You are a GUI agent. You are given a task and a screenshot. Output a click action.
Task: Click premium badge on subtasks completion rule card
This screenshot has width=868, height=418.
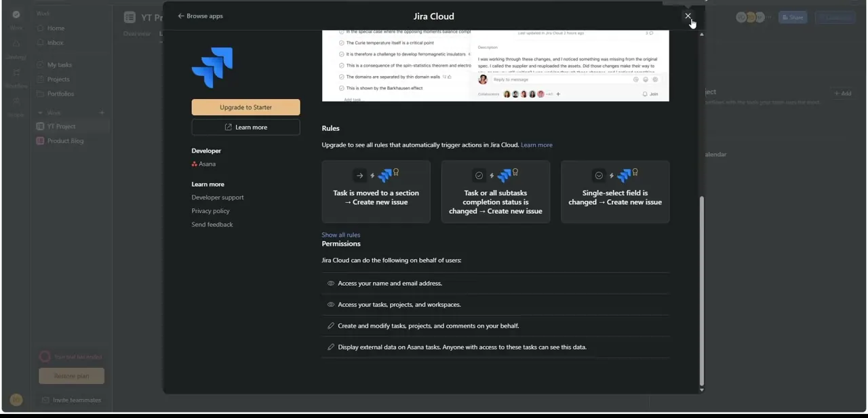pyautogui.click(x=515, y=172)
